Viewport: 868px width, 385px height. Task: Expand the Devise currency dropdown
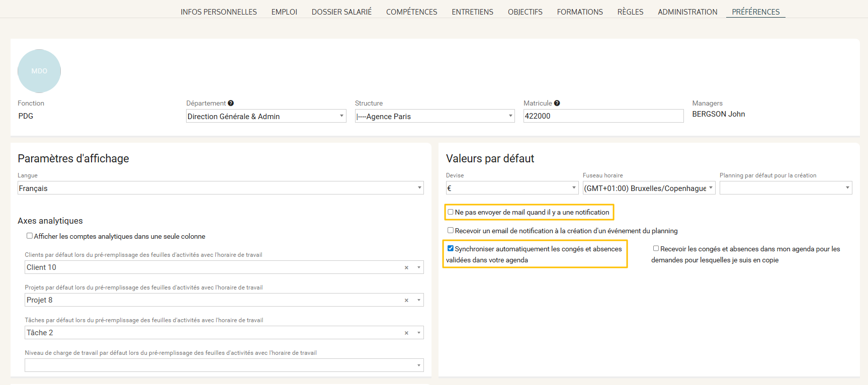pyautogui.click(x=512, y=188)
